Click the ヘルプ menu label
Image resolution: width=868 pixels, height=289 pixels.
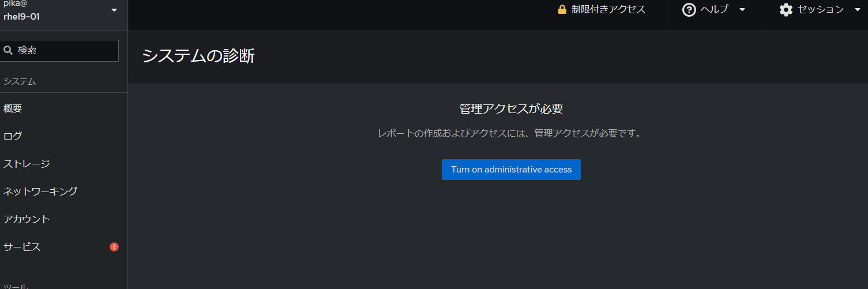point(714,10)
